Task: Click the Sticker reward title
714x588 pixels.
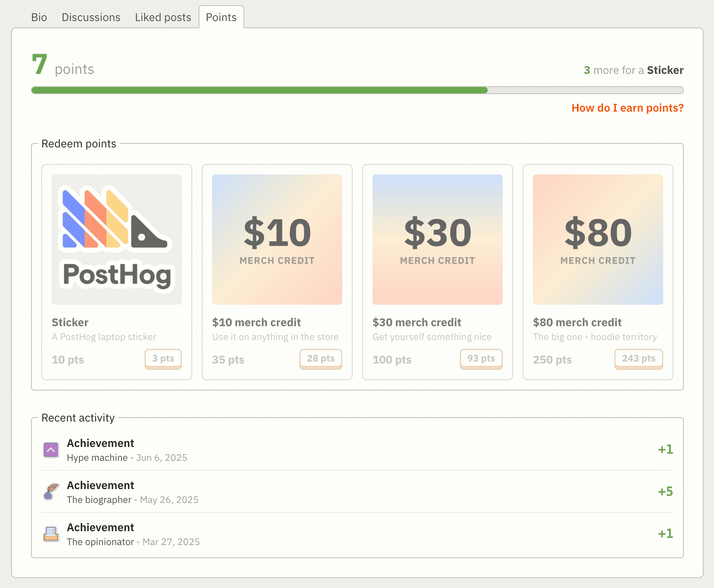Action: [x=70, y=322]
